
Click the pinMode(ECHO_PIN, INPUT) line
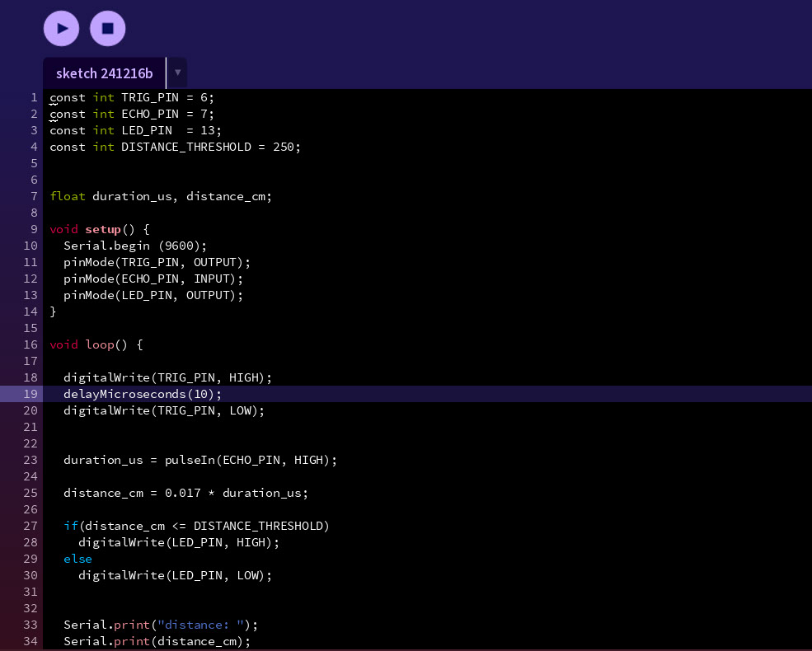pyautogui.click(x=153, y=279)
